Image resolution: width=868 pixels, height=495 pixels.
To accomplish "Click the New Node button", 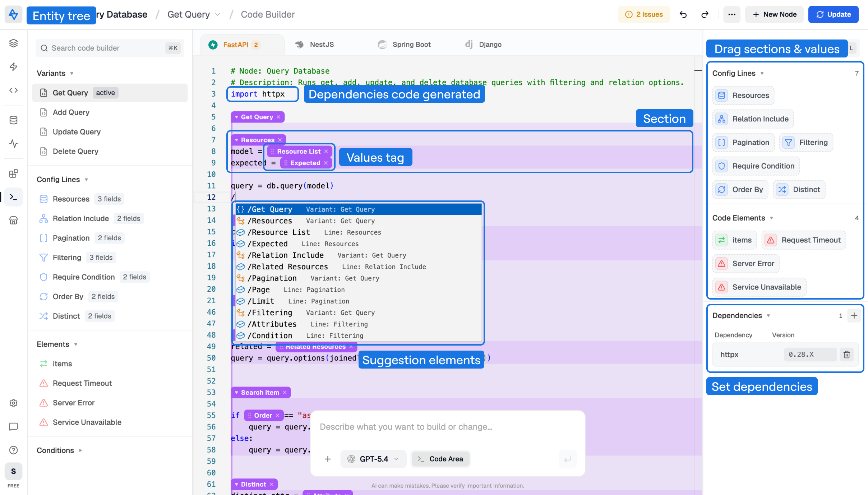I will tap(774, 14).
